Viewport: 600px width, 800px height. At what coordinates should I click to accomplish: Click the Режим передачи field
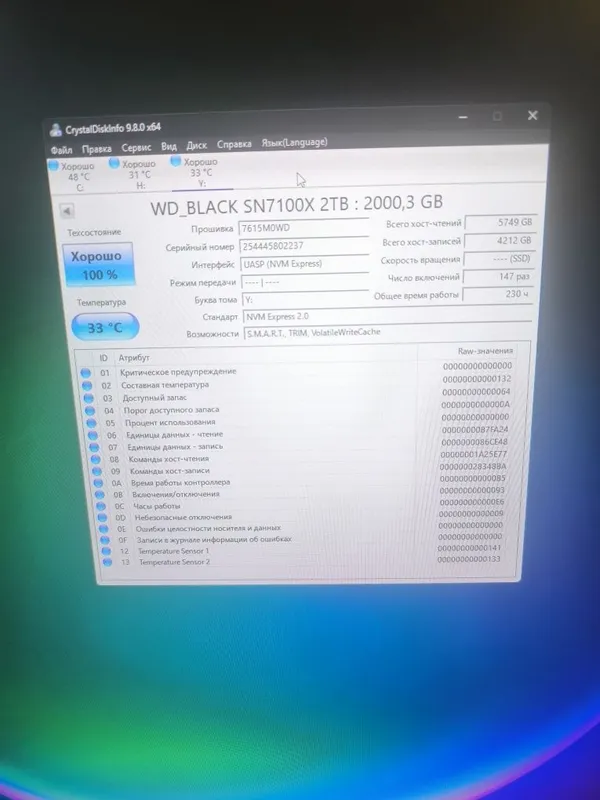pos(305,282)
